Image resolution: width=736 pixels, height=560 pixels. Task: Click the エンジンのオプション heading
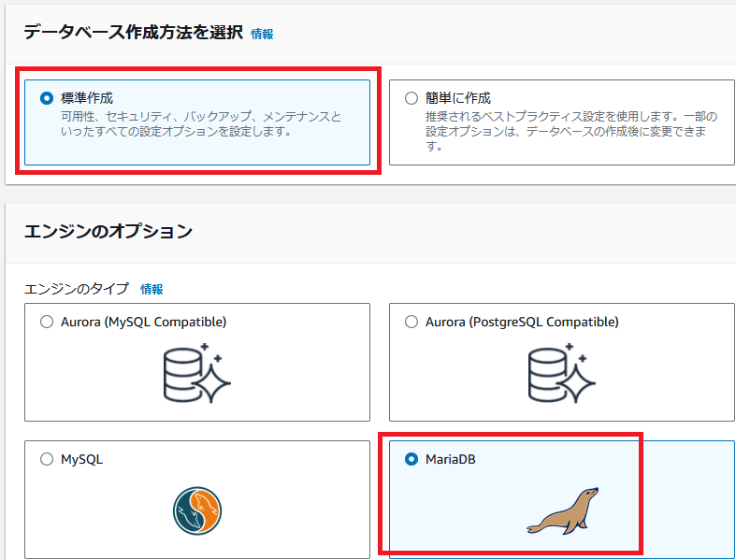coord(108,231)
